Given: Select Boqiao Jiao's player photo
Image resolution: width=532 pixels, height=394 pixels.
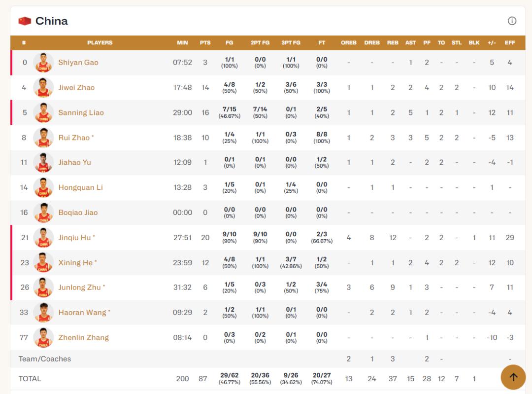Looking at the screenshot, I should pos(43,213).
